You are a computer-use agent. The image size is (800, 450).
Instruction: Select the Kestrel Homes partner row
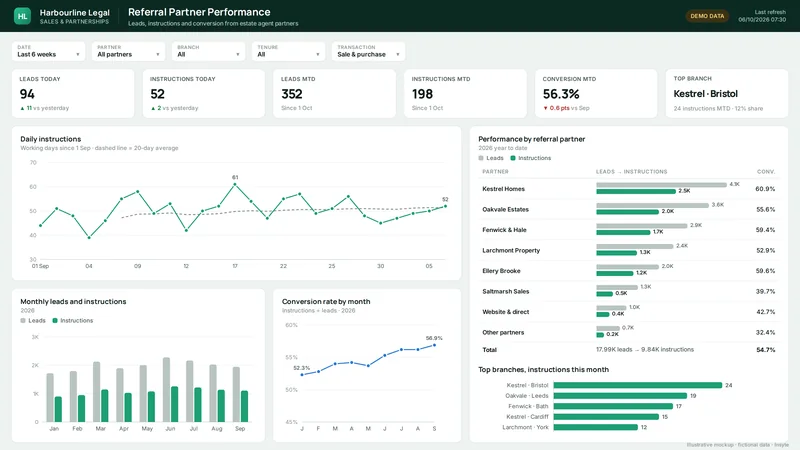[x=629, y=189]
